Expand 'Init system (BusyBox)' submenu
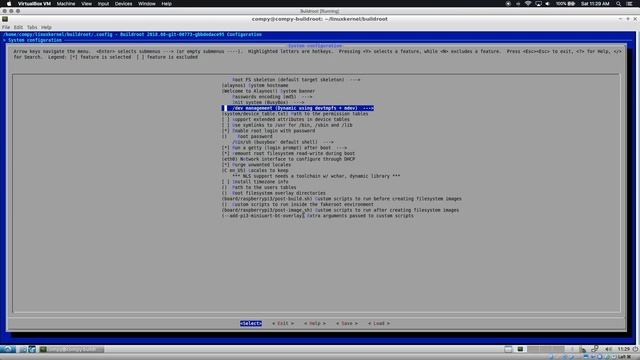 pyautogui.click(x=268, y=102)
